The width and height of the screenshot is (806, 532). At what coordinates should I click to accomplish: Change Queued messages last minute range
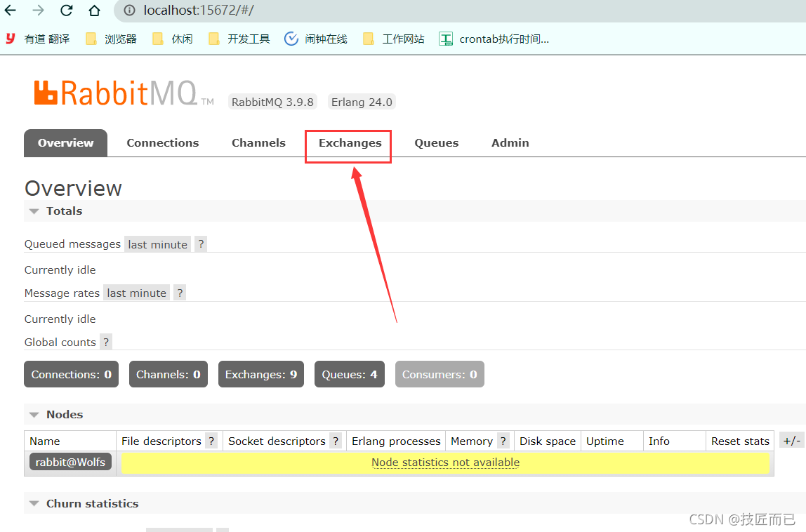157,245
